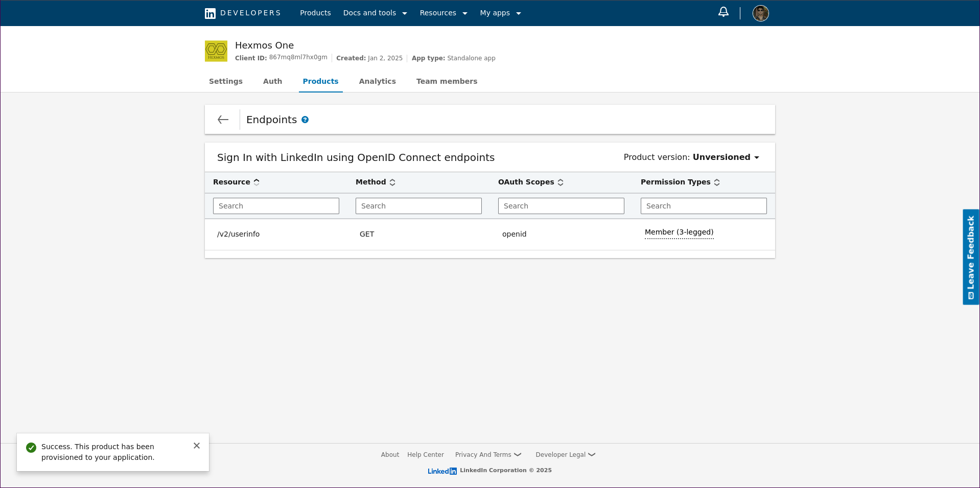Focus the Resource search field
Image resolution: width=980 pixels, height=488 pixels.
[276, 206]
